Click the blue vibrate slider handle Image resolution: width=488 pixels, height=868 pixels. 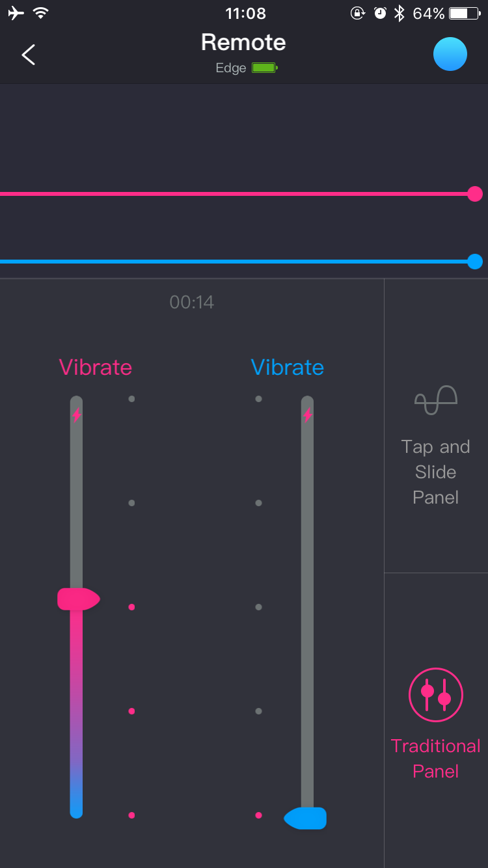306,818
